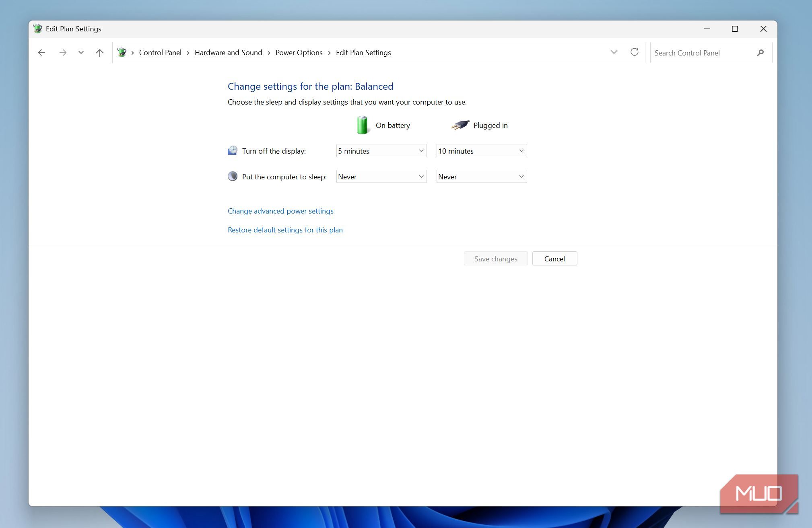The width and height of the screenshot is (812, 528).
Task: Click the forward navigation arrow
Action: click(63, 53)
